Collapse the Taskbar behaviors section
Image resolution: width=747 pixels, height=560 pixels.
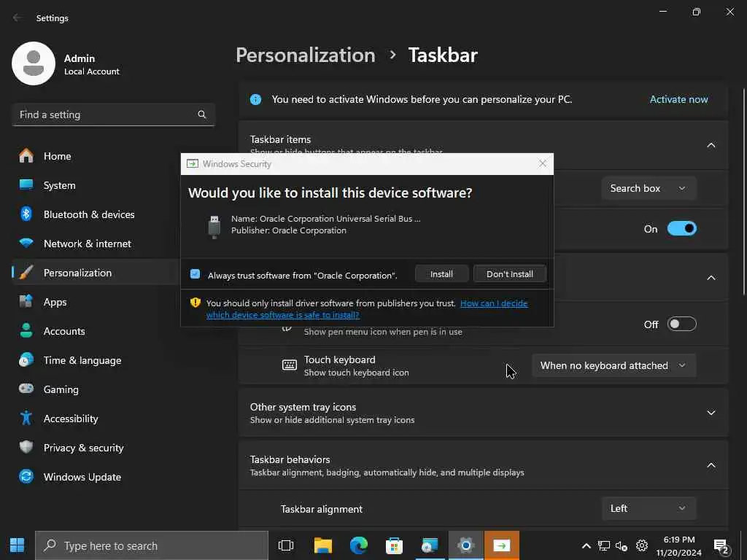[711, 465]
